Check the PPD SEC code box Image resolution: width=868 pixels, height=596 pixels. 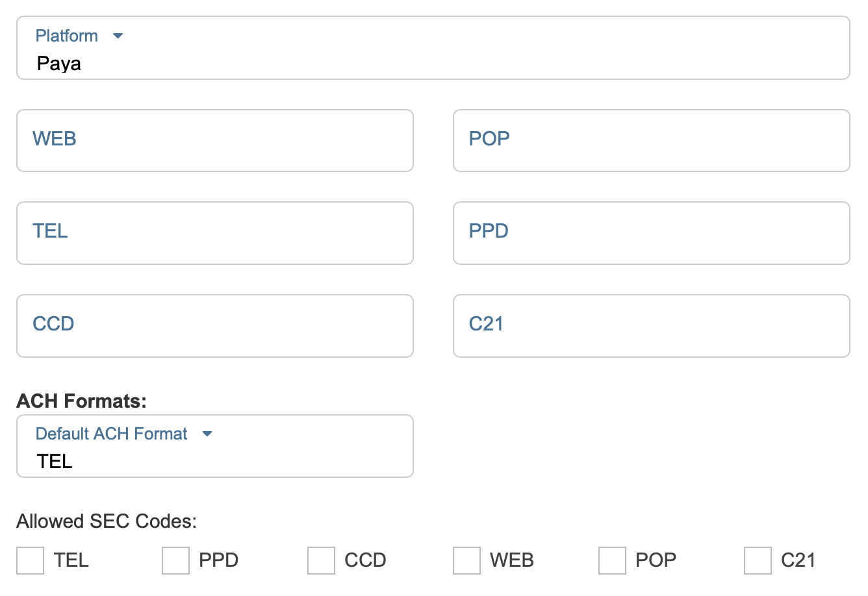(x=175, y=560)
